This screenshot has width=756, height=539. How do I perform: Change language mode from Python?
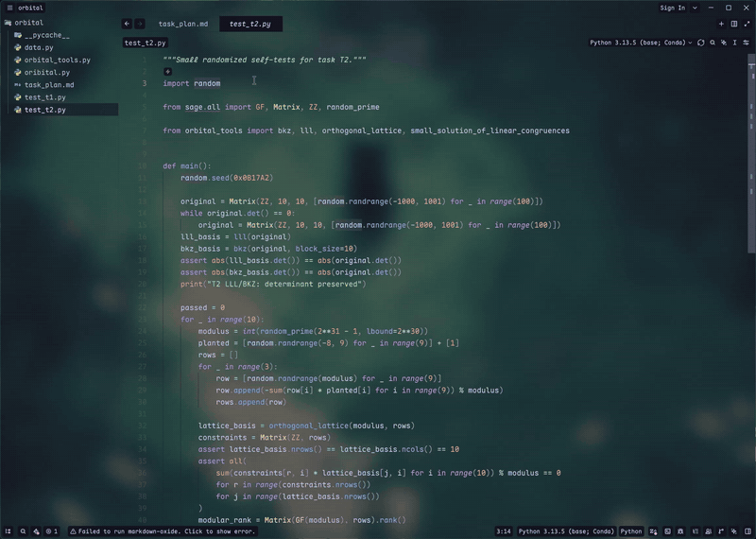[631, 531]
